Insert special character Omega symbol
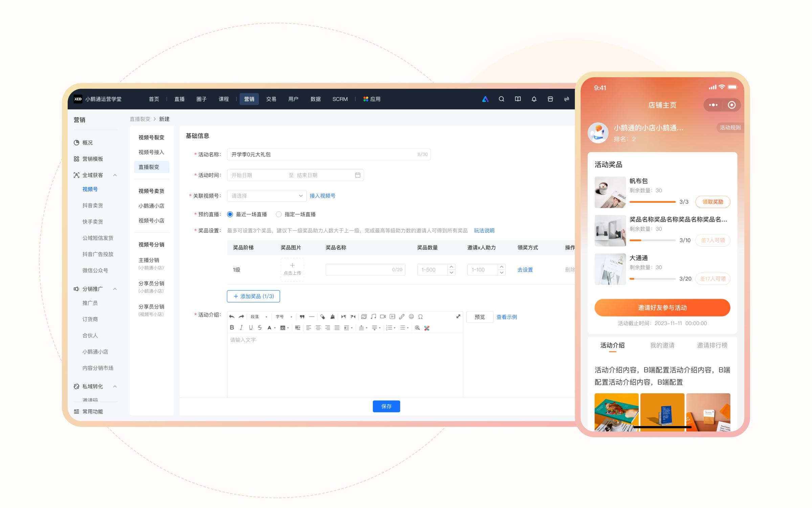Viewport: 812px width, 508px height. point(420,317)
